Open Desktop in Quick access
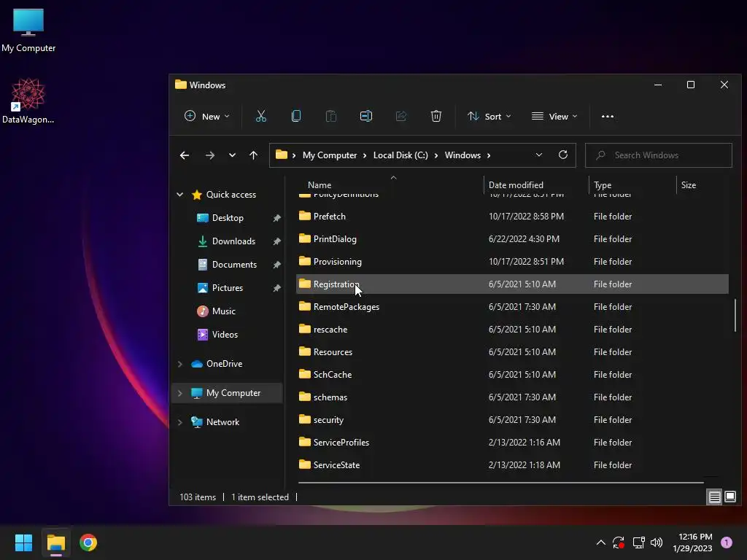The height and width of the screenshot is (560, 747). coord(228,217)
